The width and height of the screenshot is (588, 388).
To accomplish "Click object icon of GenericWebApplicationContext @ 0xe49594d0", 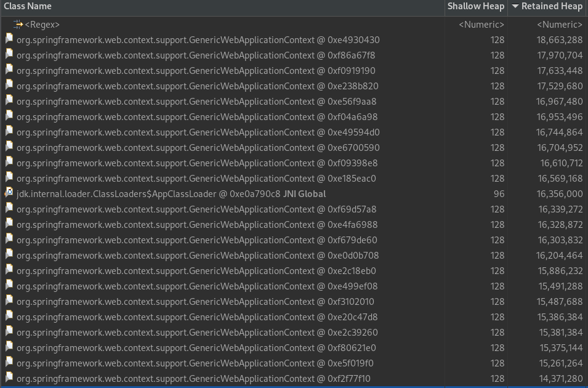I will click(9, 131).
